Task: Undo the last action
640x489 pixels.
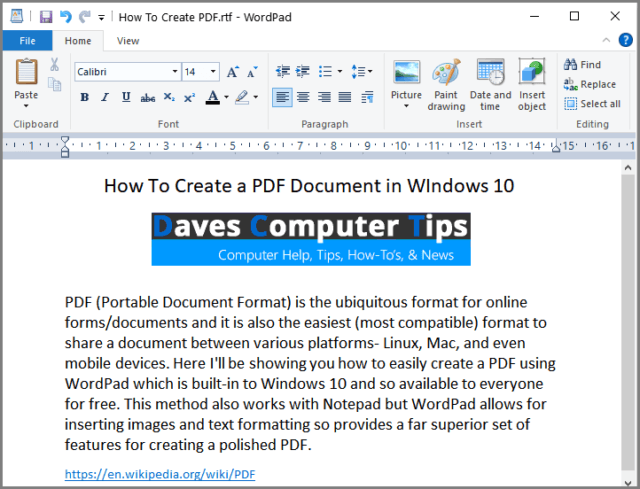Action: tap(65, 17)
